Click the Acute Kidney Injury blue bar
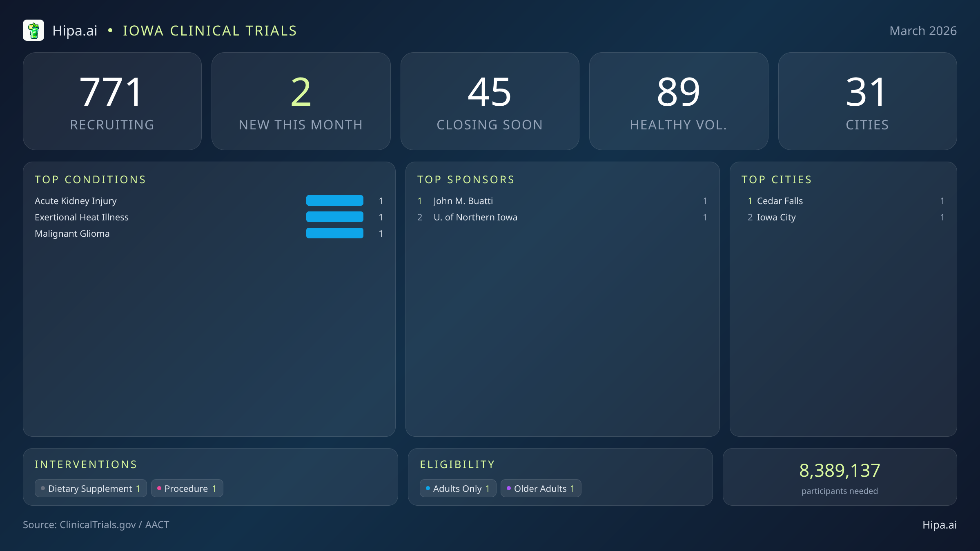 click(x=334, y=200)
